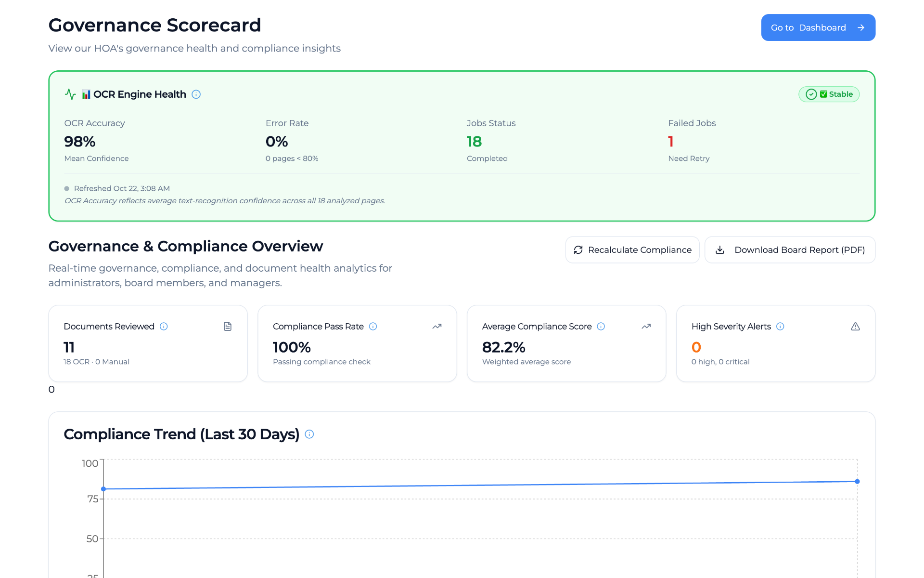924x578 pixels.
Task: Click the Passing compliance check caption
Action: click(x=321, y=362)
